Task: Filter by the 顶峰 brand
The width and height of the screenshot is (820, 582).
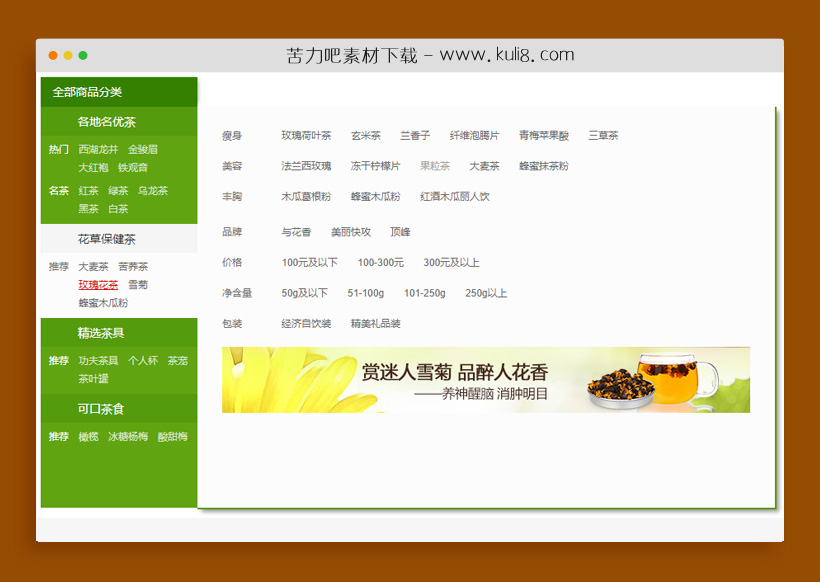Action: [399, 232]
